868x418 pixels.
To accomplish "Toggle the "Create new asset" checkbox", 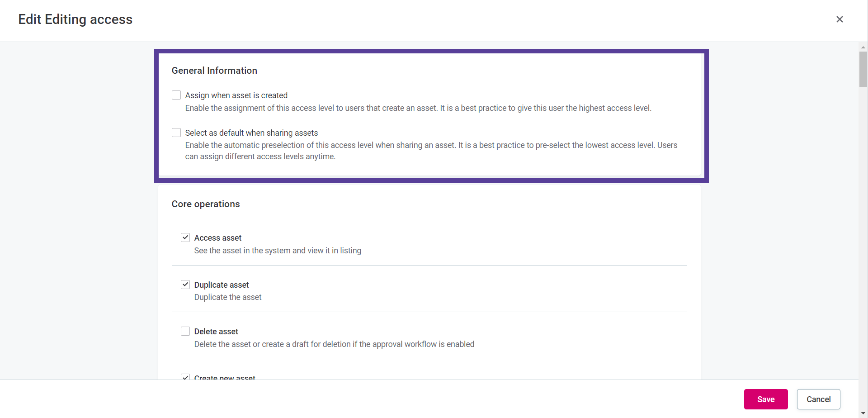I will click(185, 377).
